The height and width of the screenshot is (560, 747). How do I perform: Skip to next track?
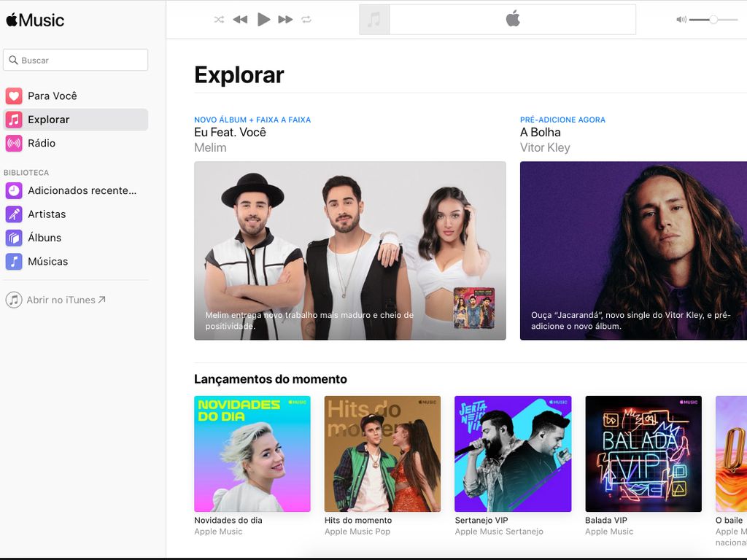[285, 20]
